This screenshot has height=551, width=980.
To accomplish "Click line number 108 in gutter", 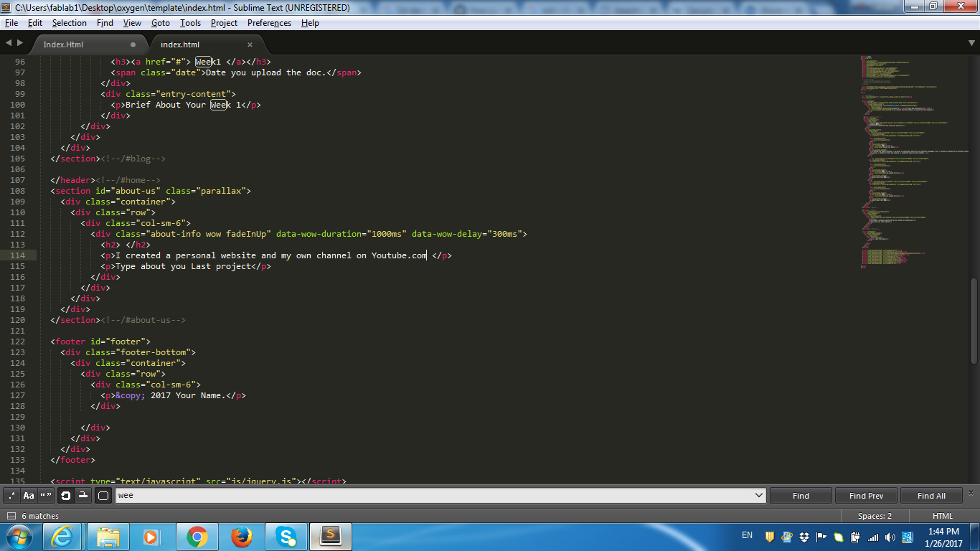I will coord(18,191).
